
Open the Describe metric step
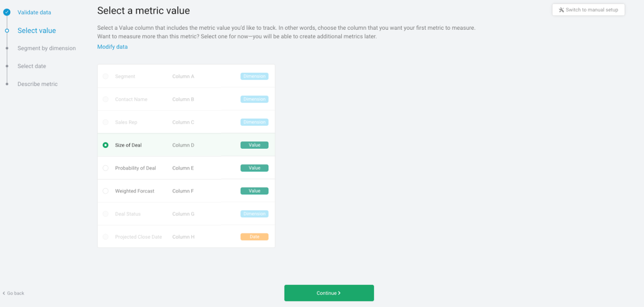click(x=37, y=84)
